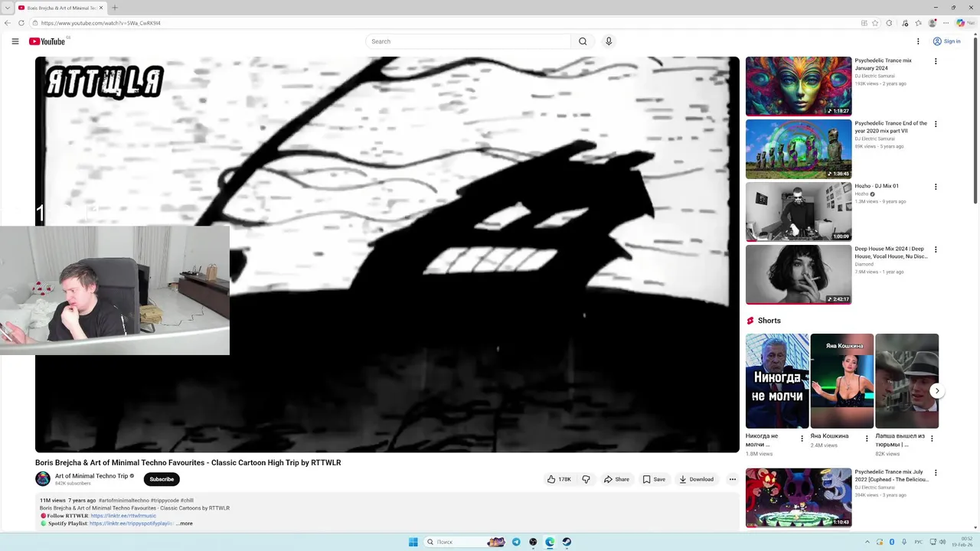The width and height of the screenshot is (980, 551).
Task: Switch the РУС keyboard language indicator
Action: [919, 542]
